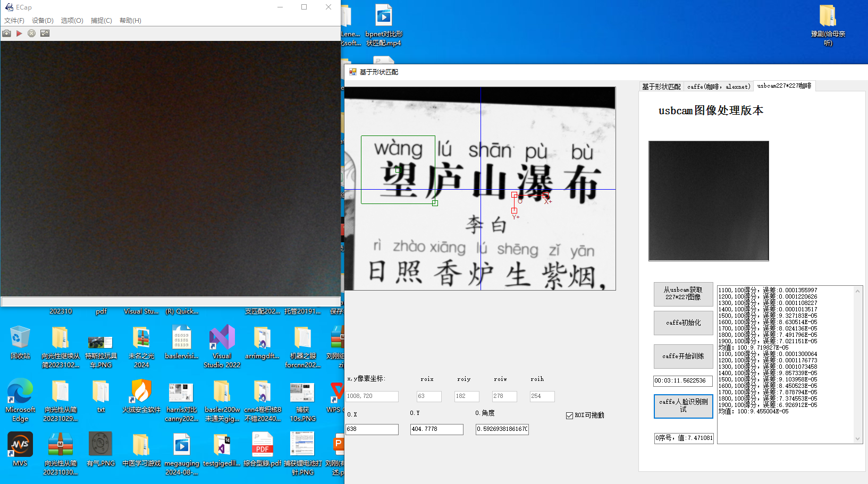Select the 回收站 recycle bin desktop icon
The height and width of the screenshot is (484, 868).
click(20, 342)
